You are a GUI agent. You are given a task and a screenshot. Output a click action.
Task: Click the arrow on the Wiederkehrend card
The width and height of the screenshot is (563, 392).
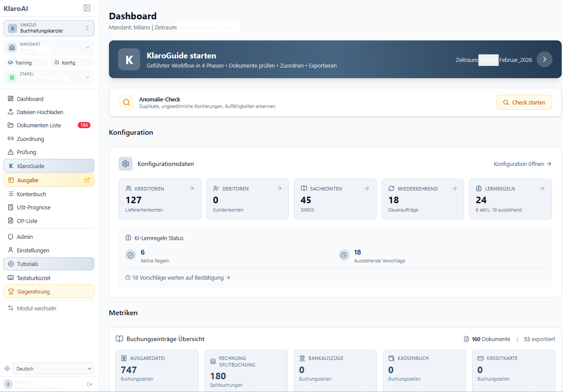click(455, 188)
